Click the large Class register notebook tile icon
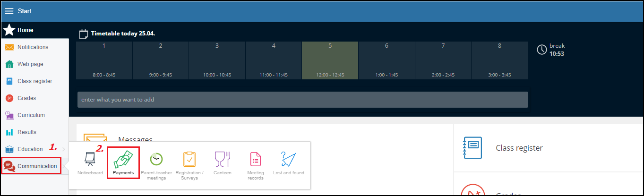Screen dimensions: 644x196 point(473,148)
